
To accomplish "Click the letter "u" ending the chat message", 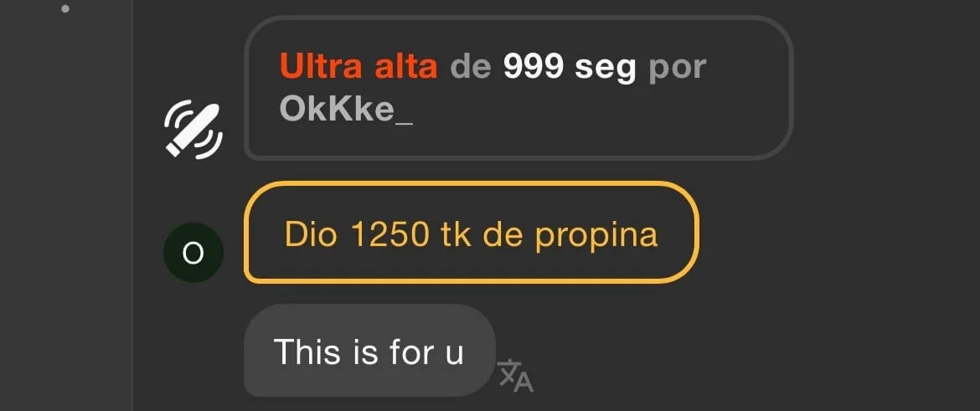I will tap(454, 354).
